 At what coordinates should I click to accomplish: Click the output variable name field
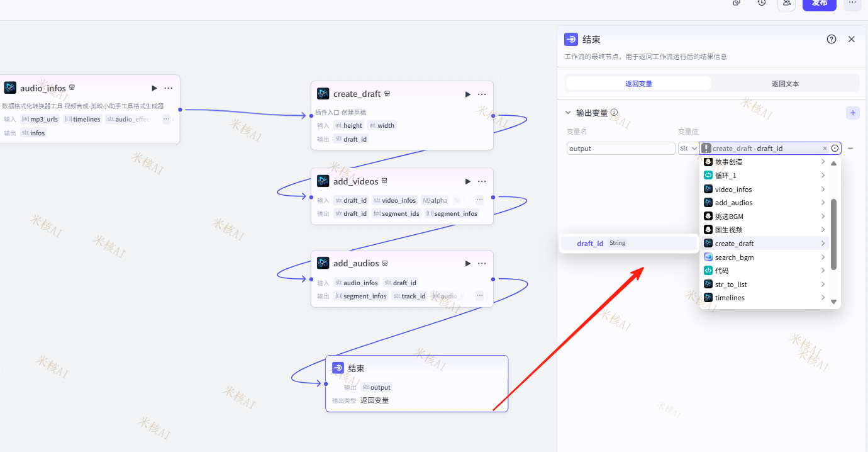point(620,149)
